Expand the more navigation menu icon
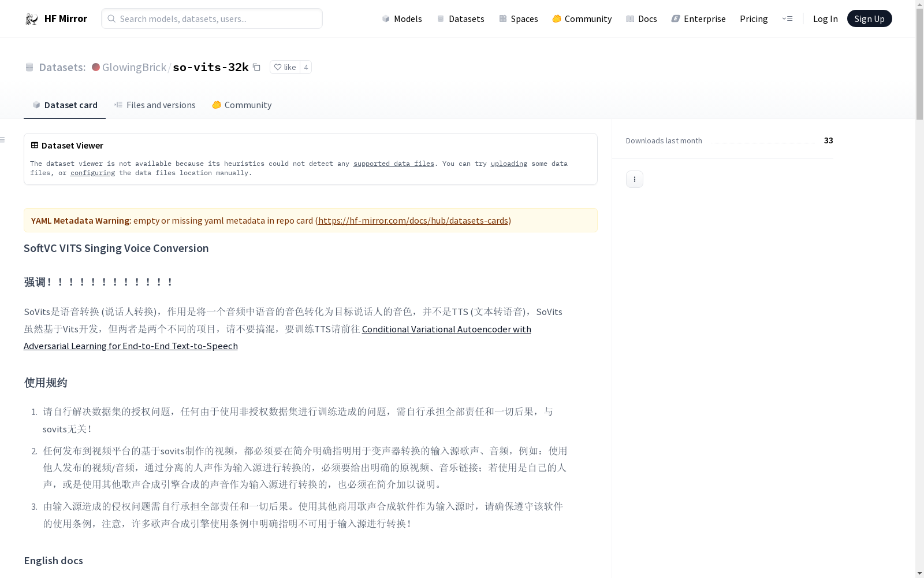Viewport: 924px width, 578px height. [x=787, y=18]
